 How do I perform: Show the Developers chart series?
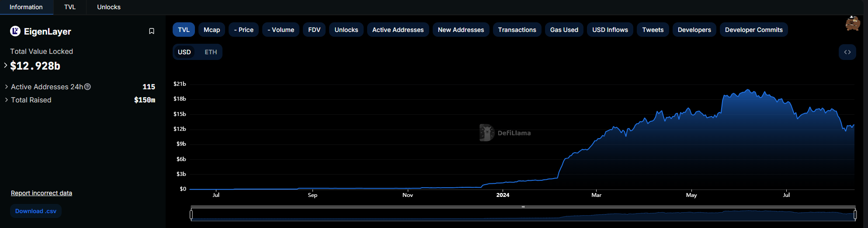[694, 30]
